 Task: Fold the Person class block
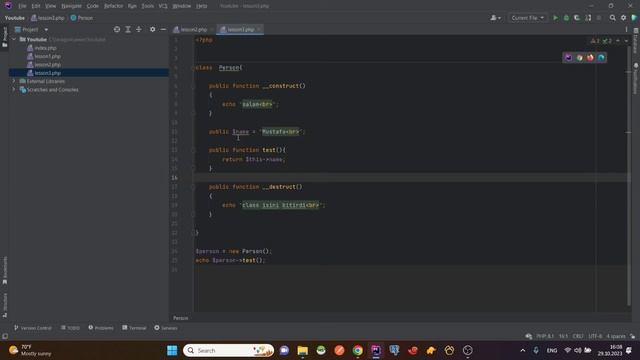tap(194, 68)
